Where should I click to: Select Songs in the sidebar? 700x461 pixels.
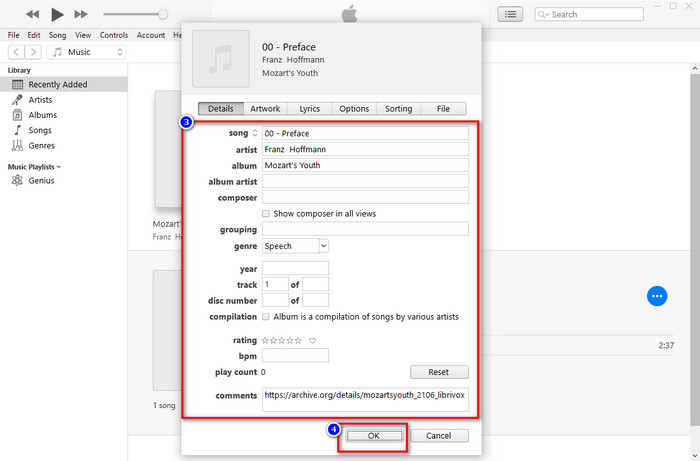click(40, 130)
